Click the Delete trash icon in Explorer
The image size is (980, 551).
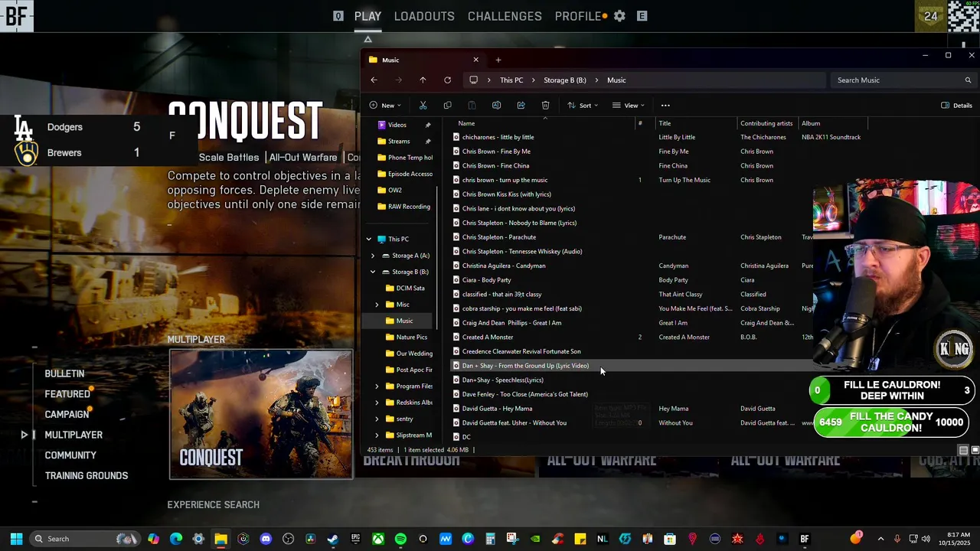[x=545, y=106]
